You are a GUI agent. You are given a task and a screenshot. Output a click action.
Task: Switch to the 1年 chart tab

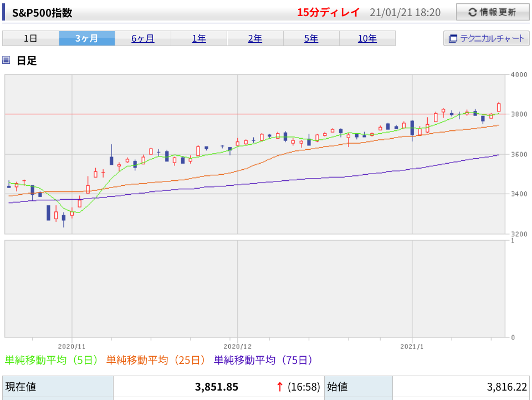pyautogui.click(x=199, y=38)
